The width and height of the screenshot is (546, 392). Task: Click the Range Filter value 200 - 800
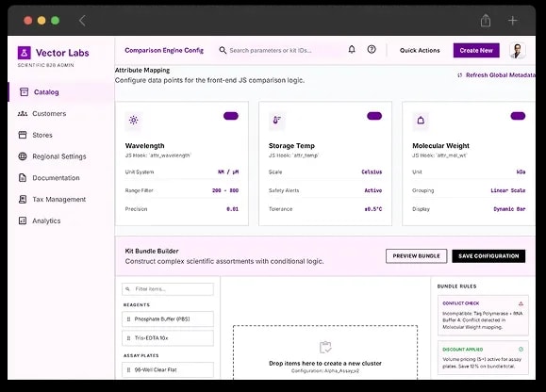click(x=225, y=190)
